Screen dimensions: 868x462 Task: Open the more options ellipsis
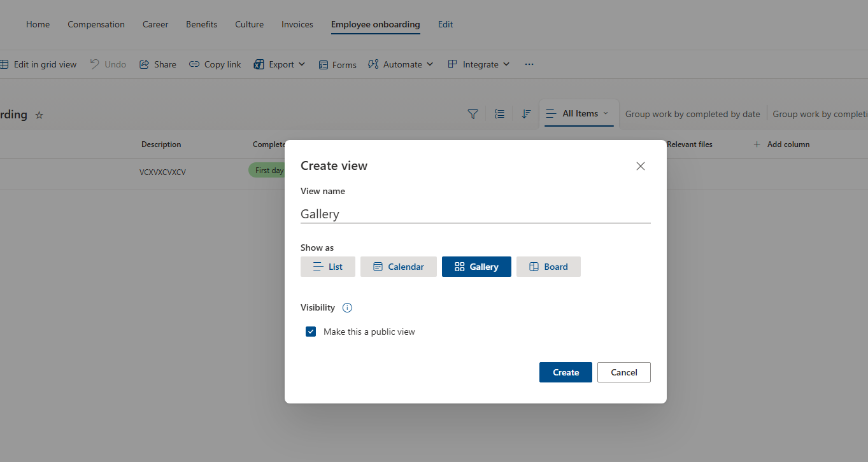tap(529, 64)
